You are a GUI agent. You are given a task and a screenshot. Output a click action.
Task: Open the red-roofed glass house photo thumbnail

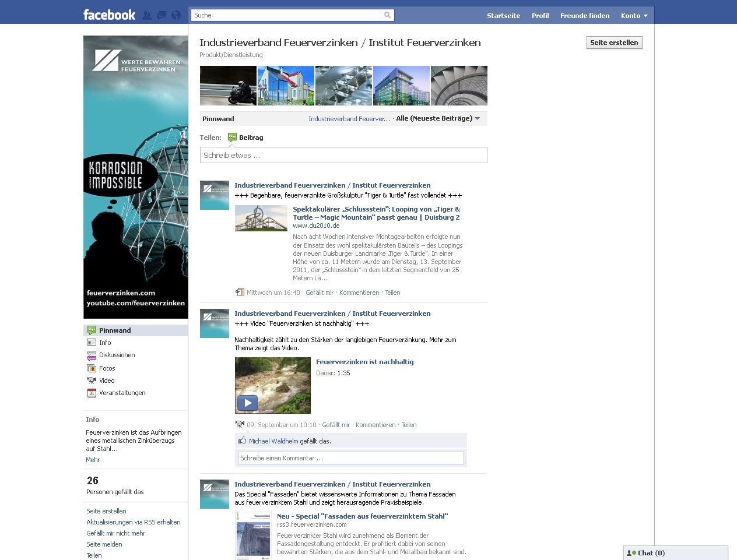pos(286,86)
